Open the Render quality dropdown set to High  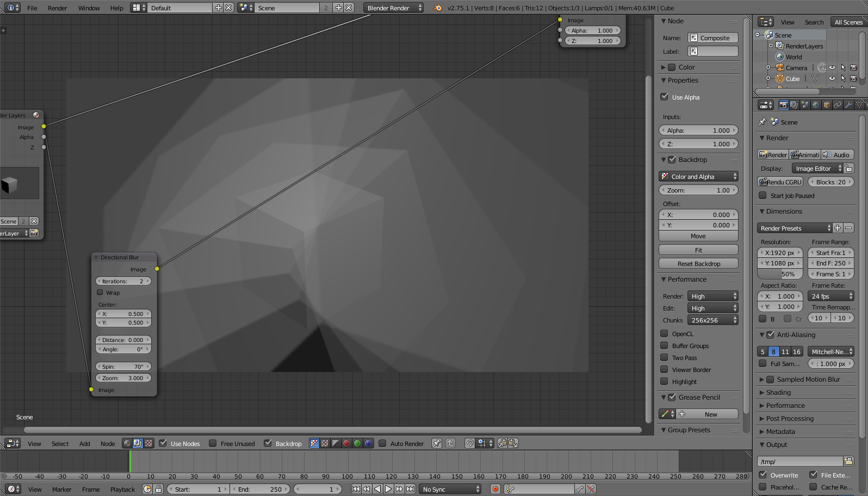712,296
